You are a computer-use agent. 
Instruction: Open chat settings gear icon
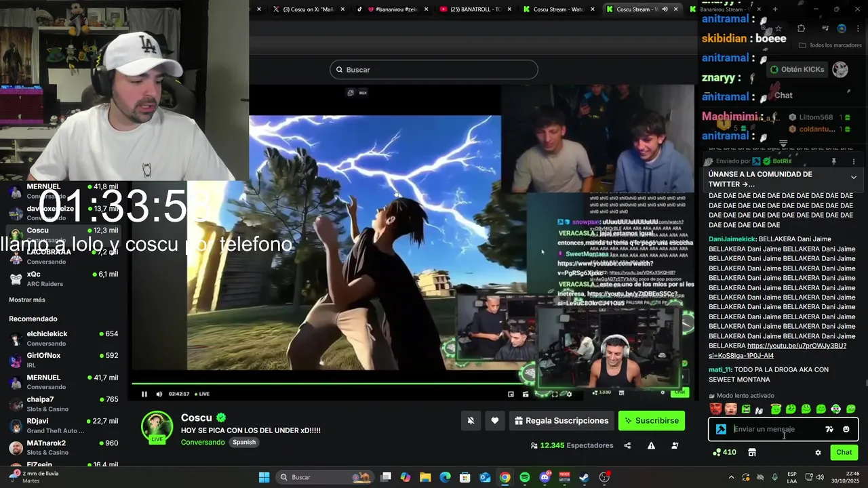(818, 452)
